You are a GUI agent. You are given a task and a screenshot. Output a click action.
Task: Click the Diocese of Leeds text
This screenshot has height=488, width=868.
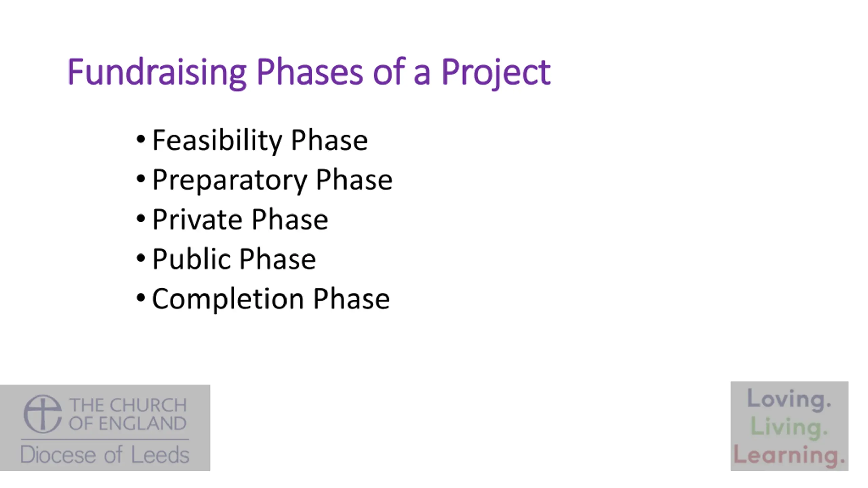tap(105, 455)
